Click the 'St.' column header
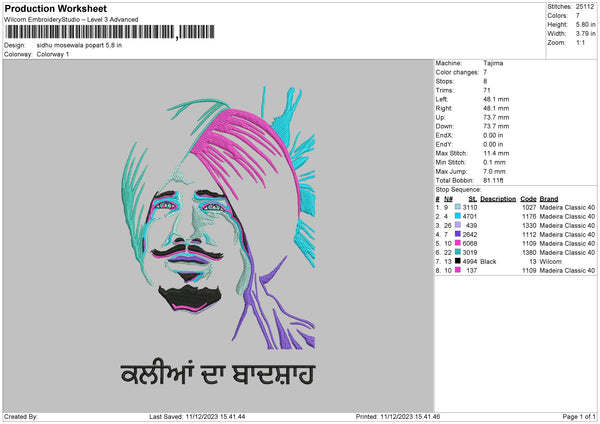Viewport: 600px width, 424px height. tap(473, 199)
